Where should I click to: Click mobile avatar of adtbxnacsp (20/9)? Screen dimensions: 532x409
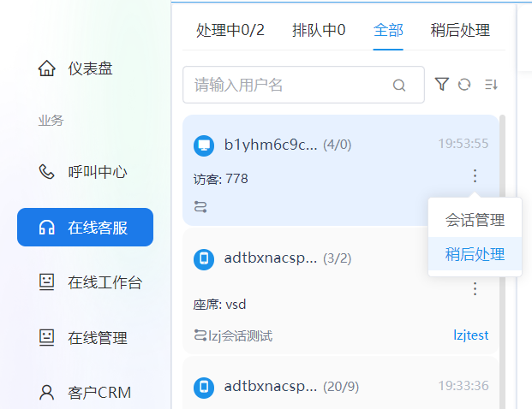pos(204,387)
